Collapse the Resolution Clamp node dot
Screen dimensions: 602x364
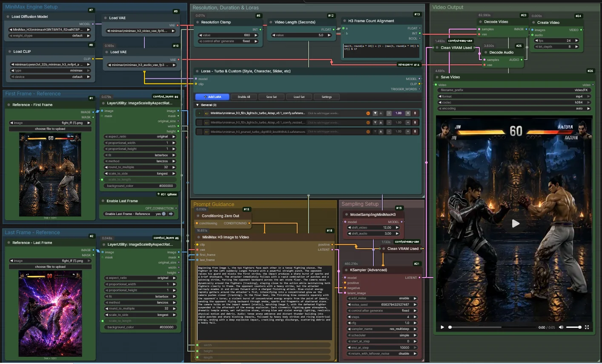pos(198,22)
